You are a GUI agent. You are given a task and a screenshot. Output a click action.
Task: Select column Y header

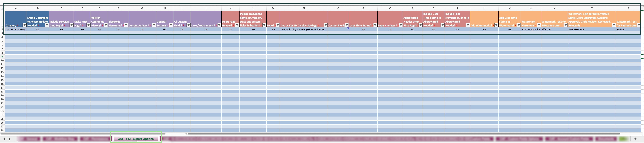[592, 8]
